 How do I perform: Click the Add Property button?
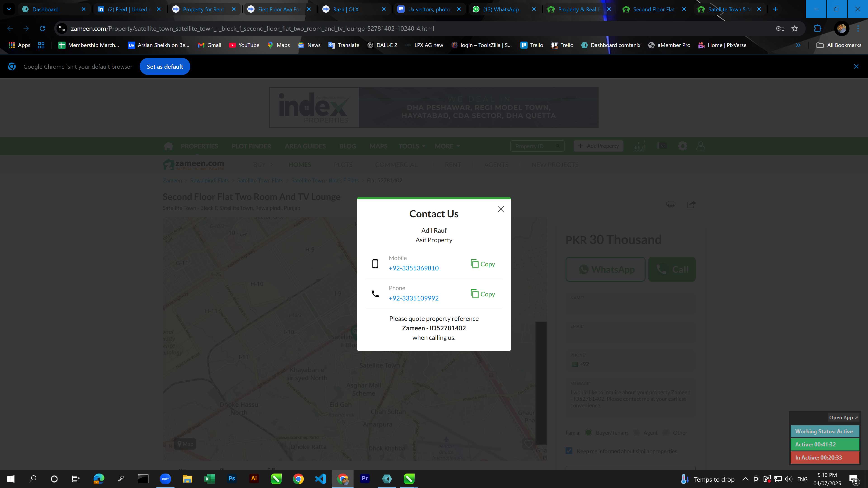coord(598,146)
